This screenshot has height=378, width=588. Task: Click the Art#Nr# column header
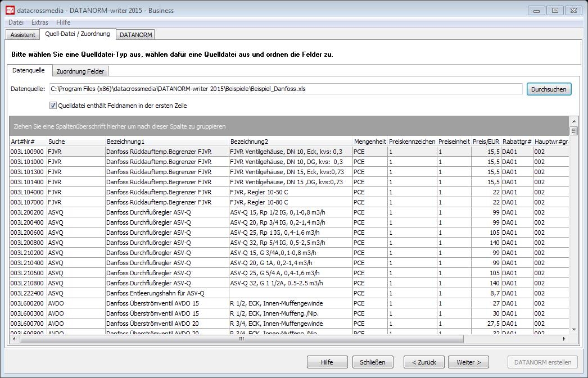28,142
